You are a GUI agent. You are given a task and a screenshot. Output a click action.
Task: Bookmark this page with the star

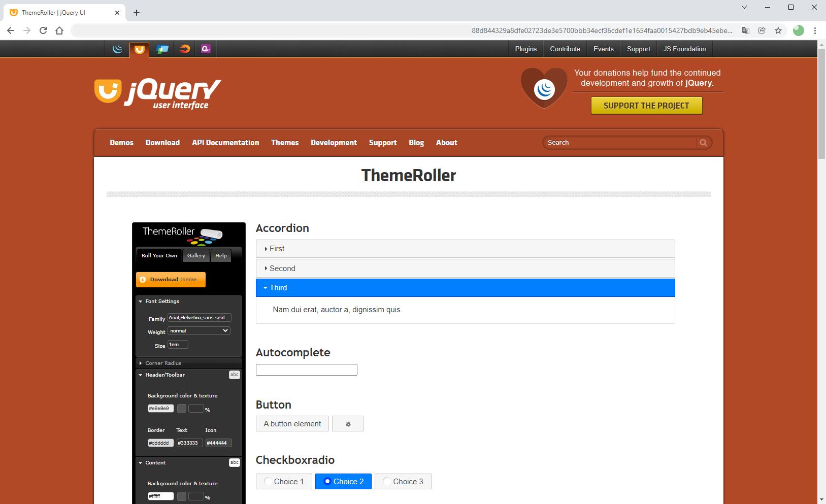coord(778,30)
